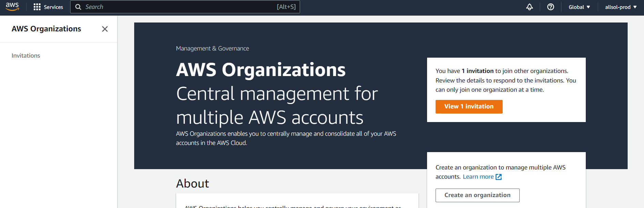Open the Learn more link

(478, 177)
